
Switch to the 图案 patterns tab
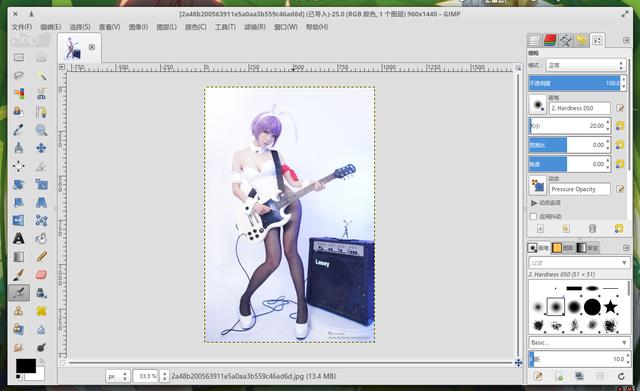click(563, 247)
